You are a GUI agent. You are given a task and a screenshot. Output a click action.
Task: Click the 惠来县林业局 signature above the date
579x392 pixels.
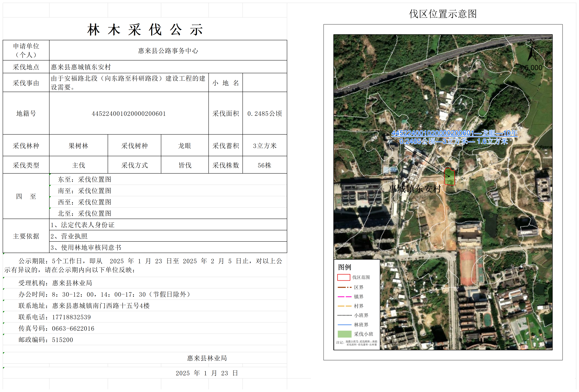click(x=207, y=358)
